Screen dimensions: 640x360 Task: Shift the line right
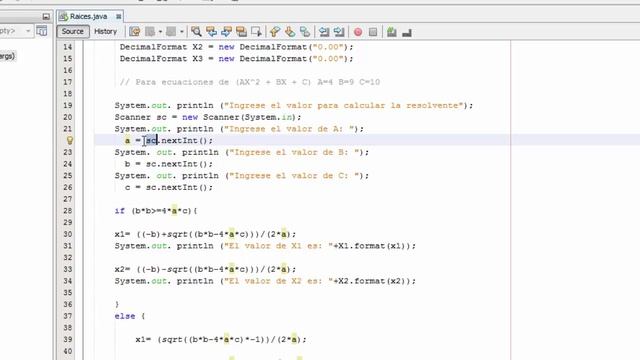tap(339, 31)
